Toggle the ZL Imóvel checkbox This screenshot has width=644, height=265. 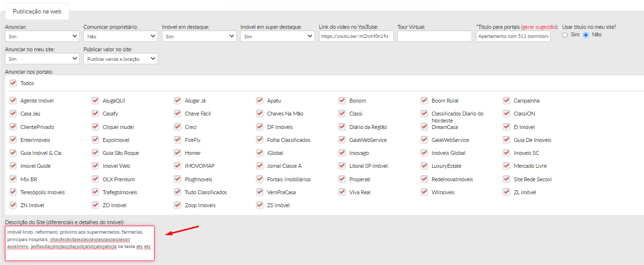point(506,192)
